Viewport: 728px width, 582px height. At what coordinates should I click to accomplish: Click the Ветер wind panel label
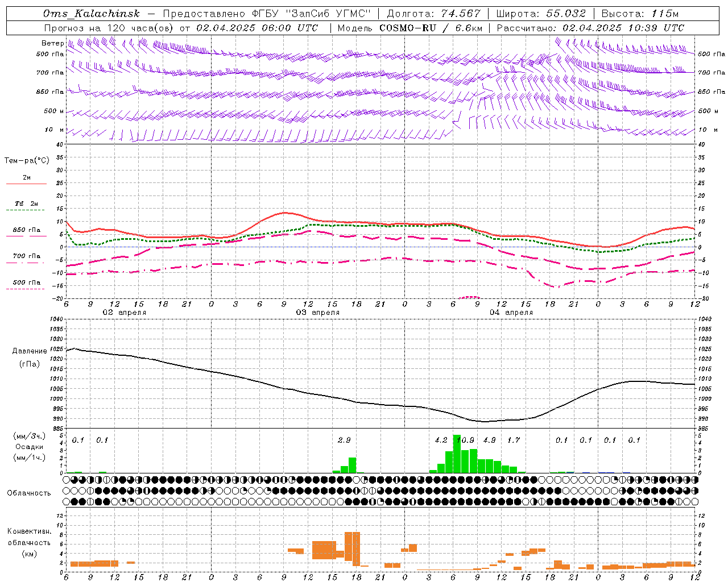click(52, 43)
